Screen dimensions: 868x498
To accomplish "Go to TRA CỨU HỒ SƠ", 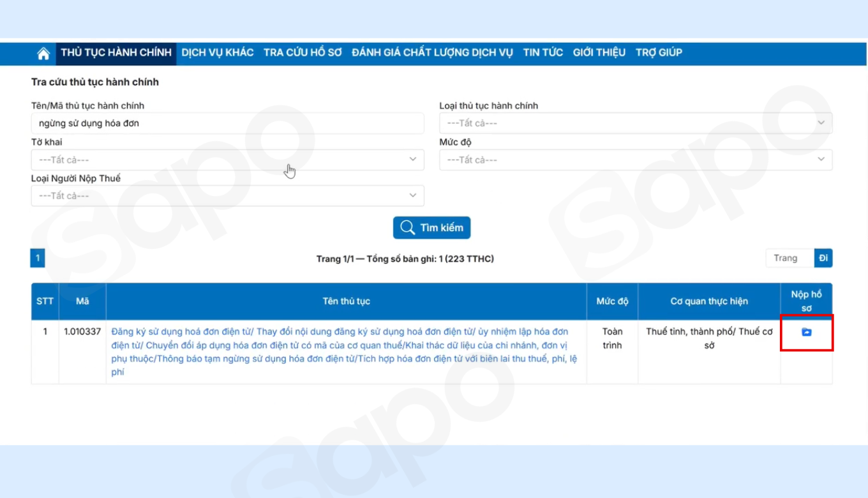I will (x=303, y=53).
